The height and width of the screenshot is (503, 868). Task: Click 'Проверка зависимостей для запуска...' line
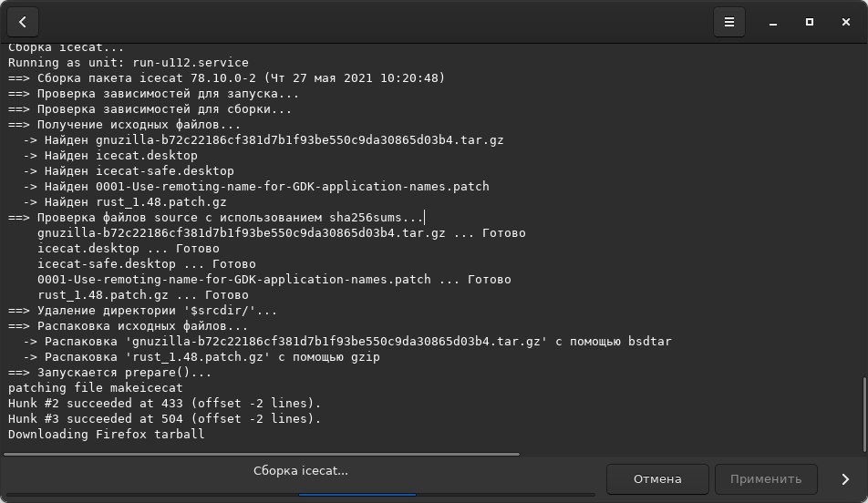153,94
